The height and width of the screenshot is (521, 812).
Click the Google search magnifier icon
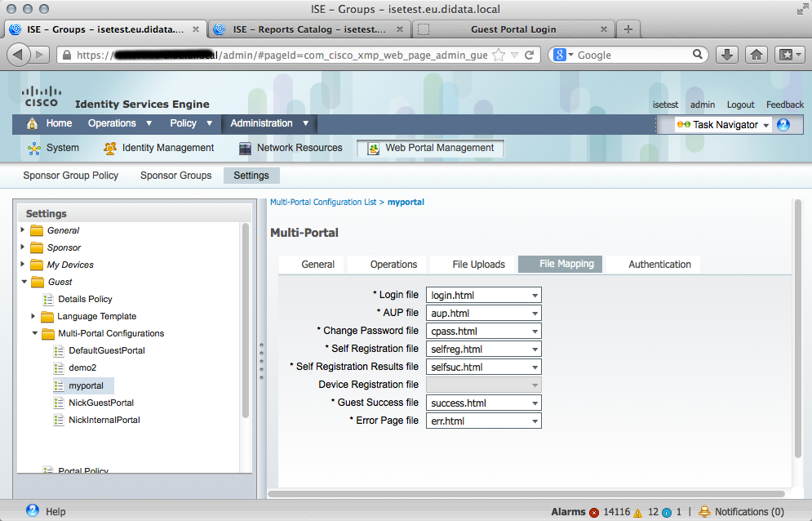pyautogui.click(x=698, y=54)
